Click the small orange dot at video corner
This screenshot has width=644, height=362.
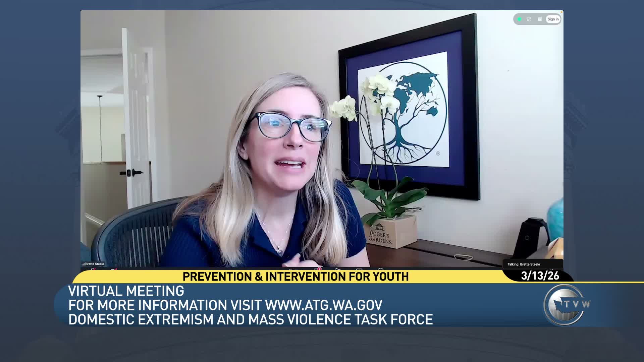(561, 12)
